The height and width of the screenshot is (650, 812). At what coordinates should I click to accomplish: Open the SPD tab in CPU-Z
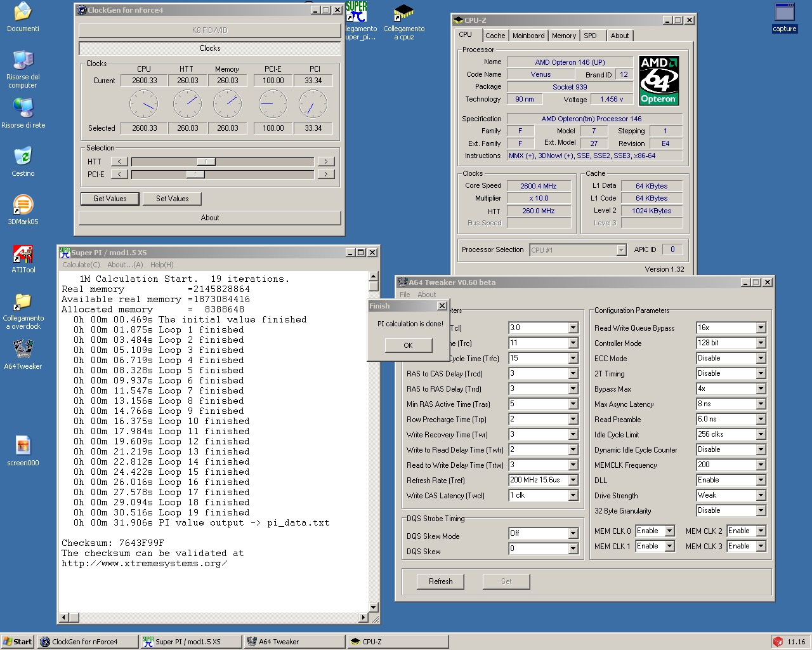click(591, 36)
